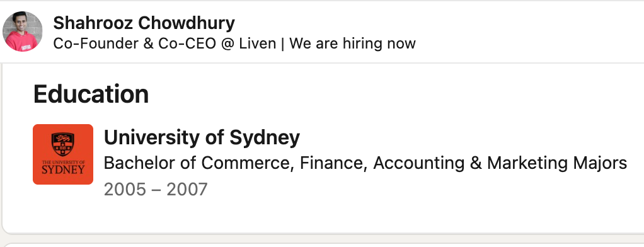This screenshot has width=644, height=247.
Task: Click the SYDNEY wordmark inside the logo
Action: coord(63,169)
